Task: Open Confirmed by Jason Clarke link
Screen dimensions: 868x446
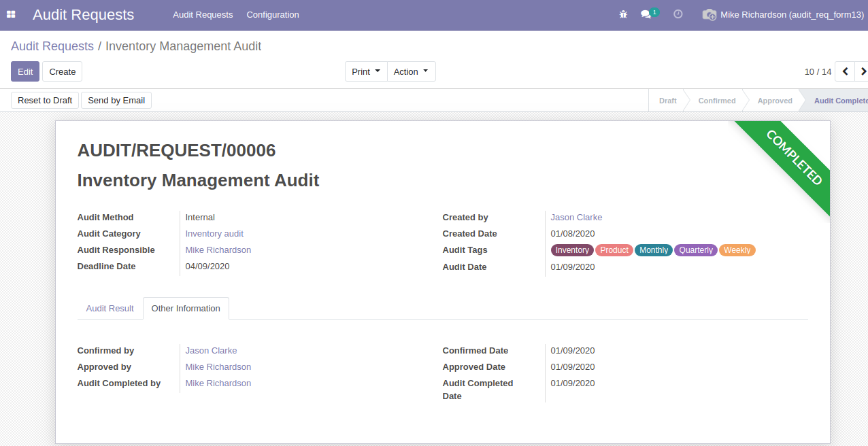Action: click(211, 350)
